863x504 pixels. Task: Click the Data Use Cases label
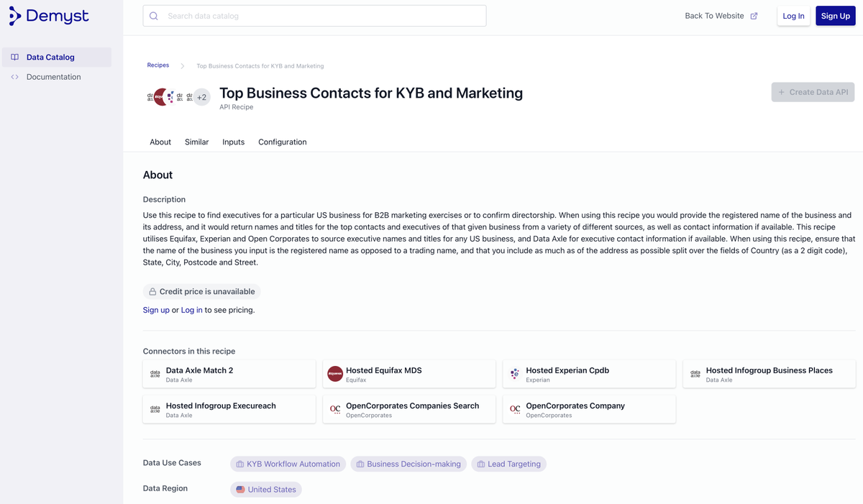tap(172, 463)
